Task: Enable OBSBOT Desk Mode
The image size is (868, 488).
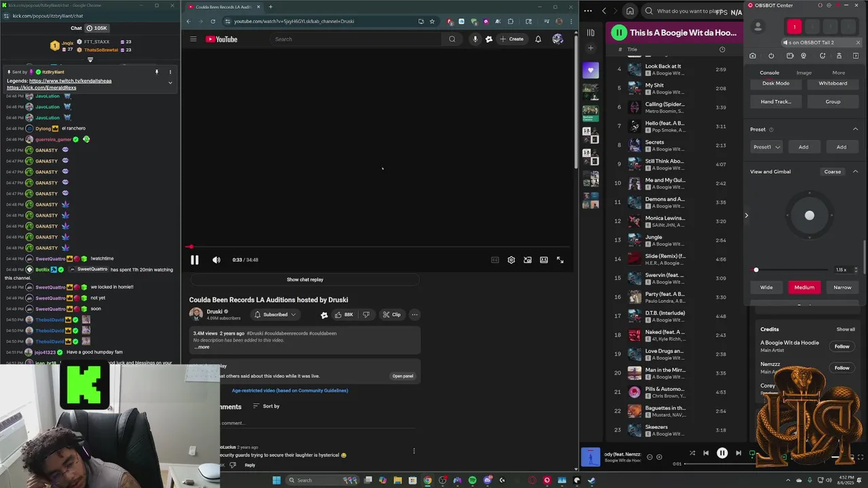Action: (x=776, y=83)
